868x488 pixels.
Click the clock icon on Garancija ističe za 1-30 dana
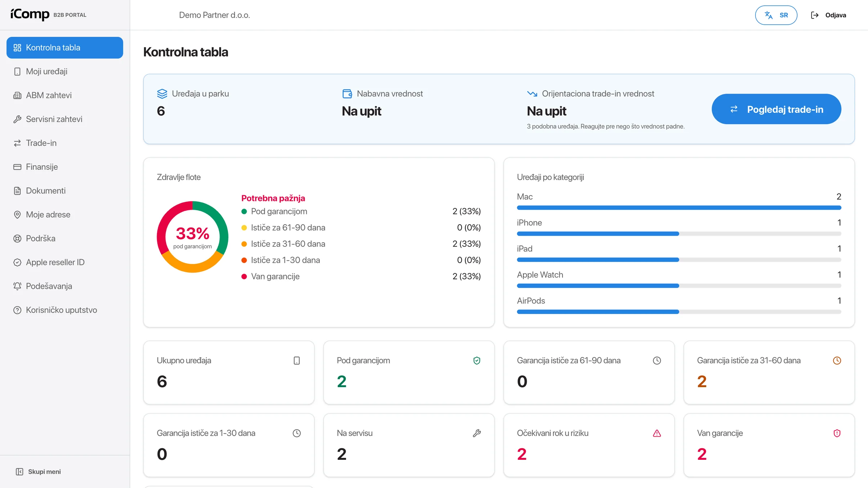[297, 433]
